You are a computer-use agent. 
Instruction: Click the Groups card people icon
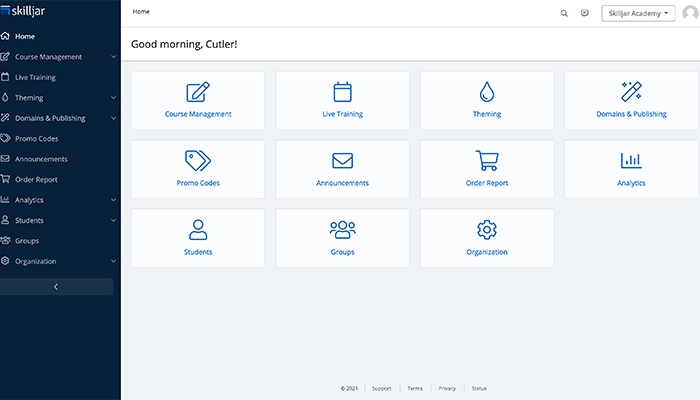click(342, 229)
